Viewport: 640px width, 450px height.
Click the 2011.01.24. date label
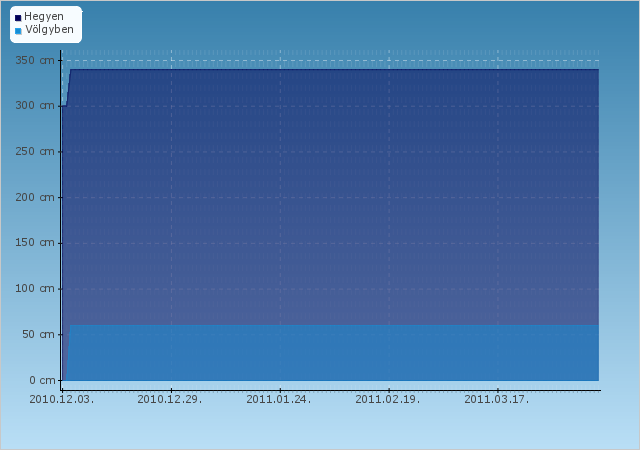point(279,399)
